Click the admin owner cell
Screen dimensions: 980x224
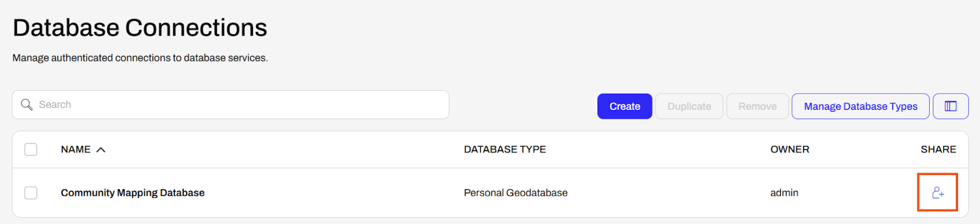(x=784, y=193)
